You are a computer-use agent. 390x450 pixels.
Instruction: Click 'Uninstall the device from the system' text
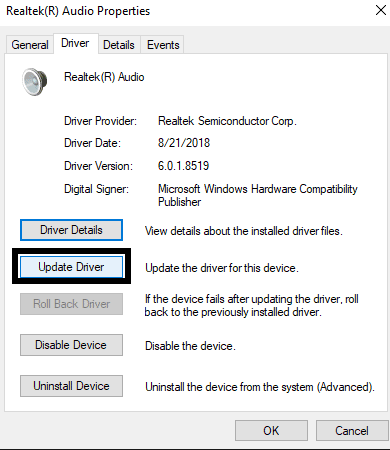[x=260, y=387]
